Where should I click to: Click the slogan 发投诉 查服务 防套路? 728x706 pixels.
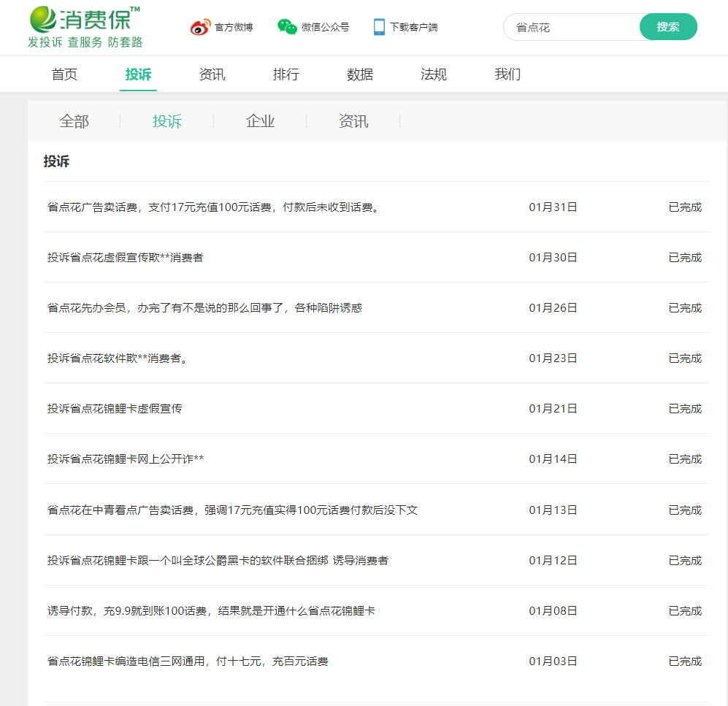coord(85,42)
